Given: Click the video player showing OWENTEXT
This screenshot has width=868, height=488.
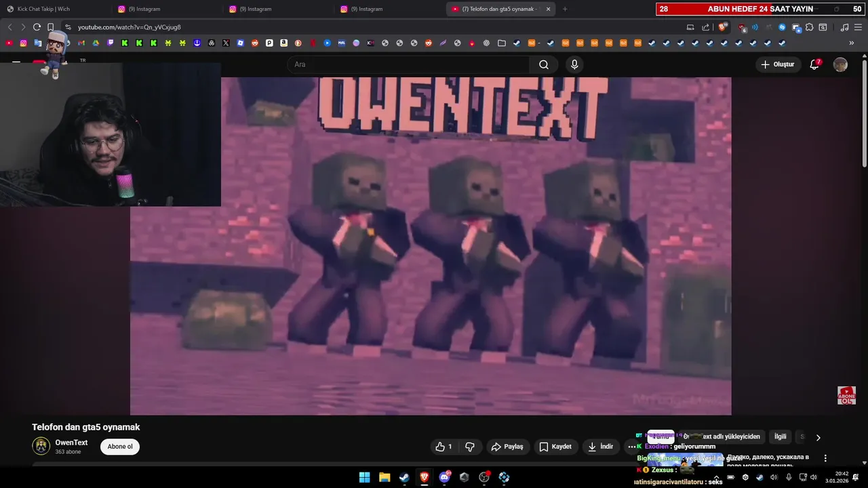Looking at the screenshot, I should pos(431,245).
